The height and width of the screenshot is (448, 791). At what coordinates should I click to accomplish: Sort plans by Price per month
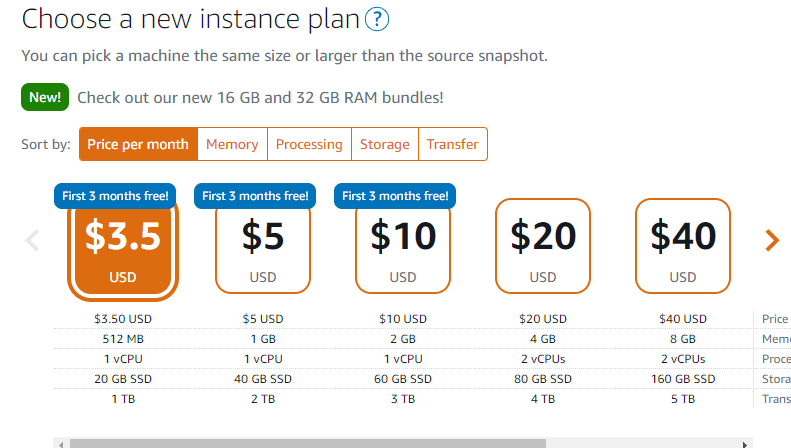click(x=138, y=144)
